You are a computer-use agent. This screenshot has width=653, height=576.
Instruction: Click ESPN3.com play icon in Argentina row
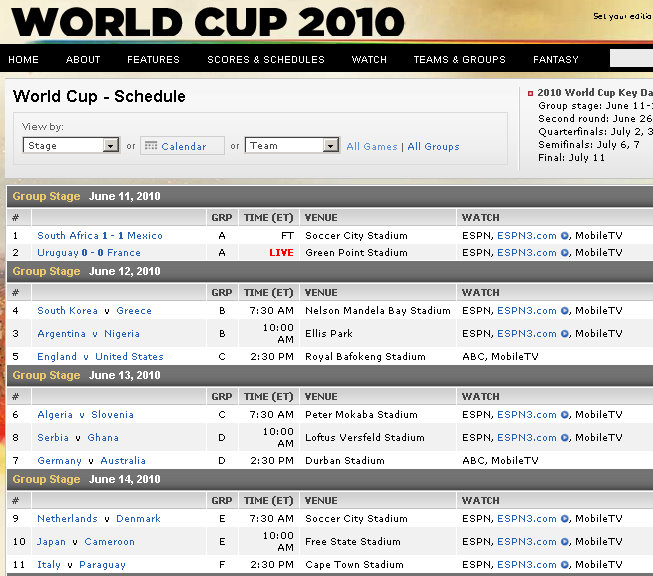pos(564,334)
